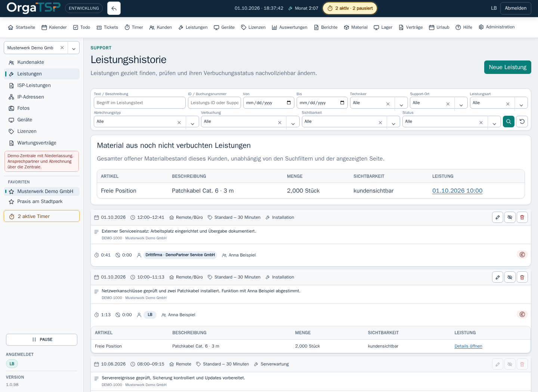The height and width of the screenshot is (392, 538).
Task: Toggle visibility of the 12:00–12:41 entry
Action: (510, 217)
